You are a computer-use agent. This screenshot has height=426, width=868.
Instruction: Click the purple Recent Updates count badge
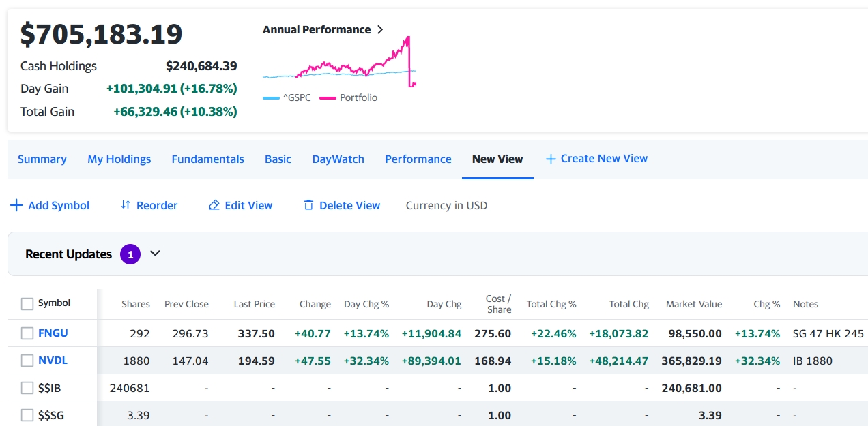tap(130, 254)
